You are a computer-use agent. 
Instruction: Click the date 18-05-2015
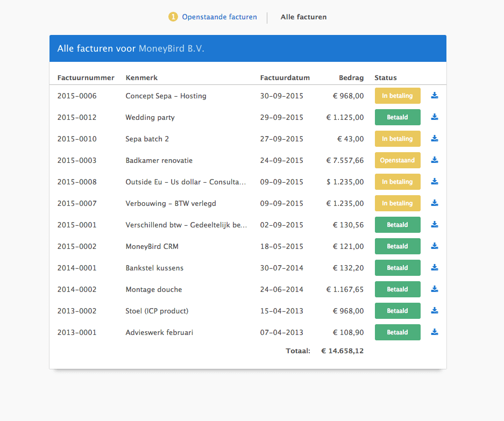[x=281, y=246]
